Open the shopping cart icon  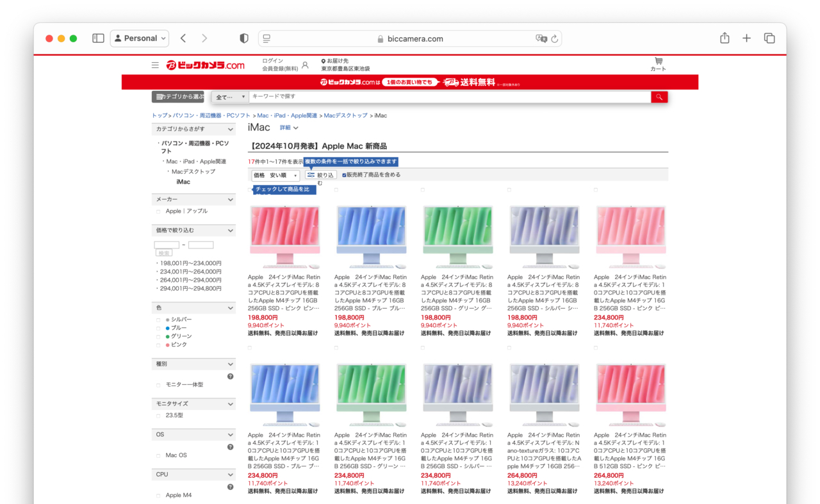[658, 61]
